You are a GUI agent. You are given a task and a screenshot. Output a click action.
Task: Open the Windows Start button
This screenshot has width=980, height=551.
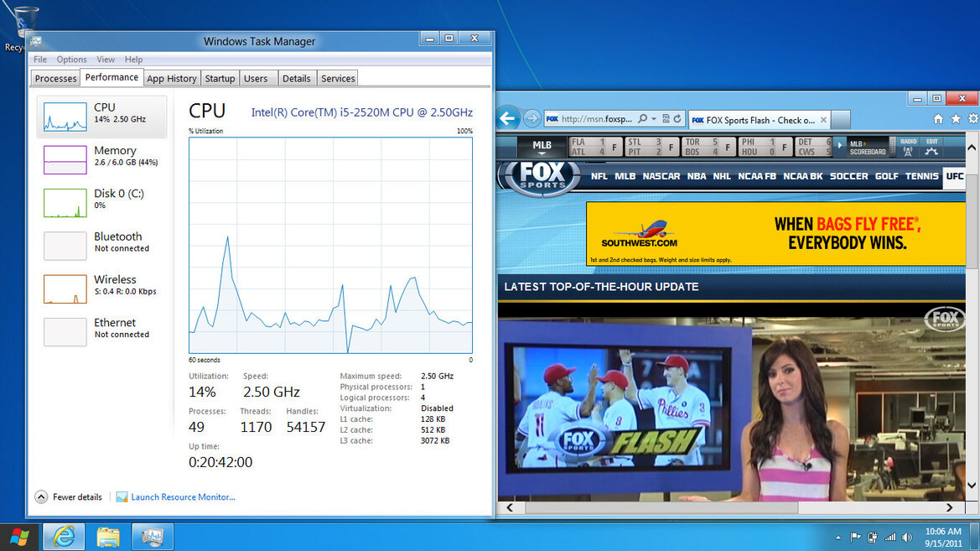pyautogui.click(x=19, y=538)
